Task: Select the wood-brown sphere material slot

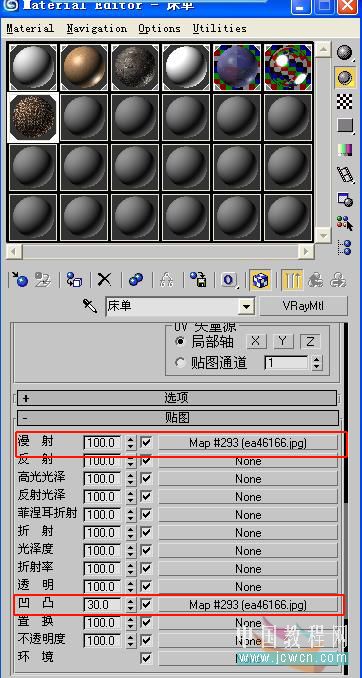Action: 84,67
